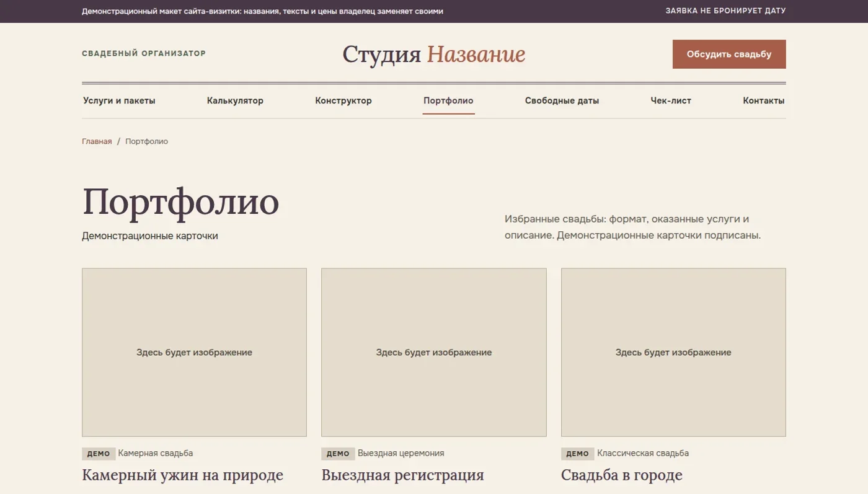Click the "Главная" breadcrumb link
This screenshot has height=494, width=868.
[97, 141]
